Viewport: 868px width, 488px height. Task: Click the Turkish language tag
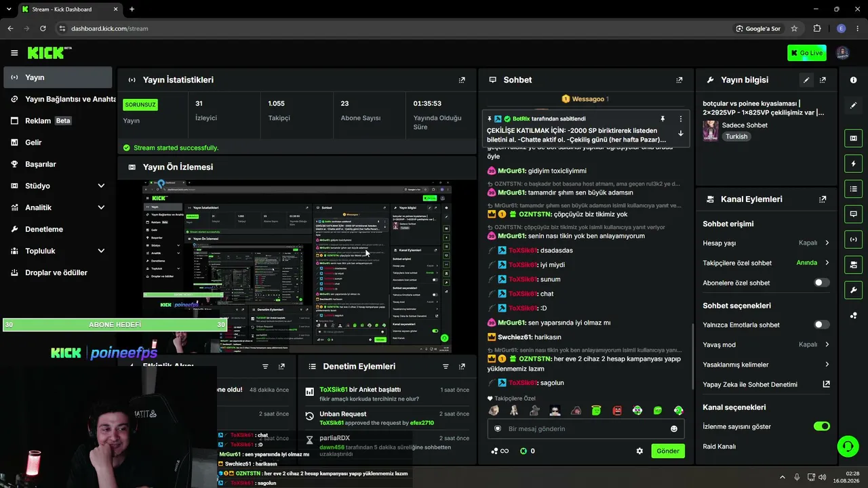(736, 136)
